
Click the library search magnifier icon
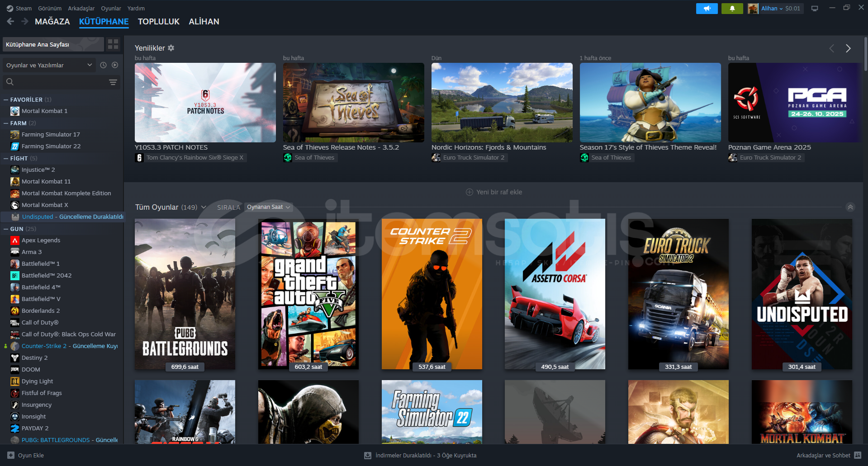[10, 82]
